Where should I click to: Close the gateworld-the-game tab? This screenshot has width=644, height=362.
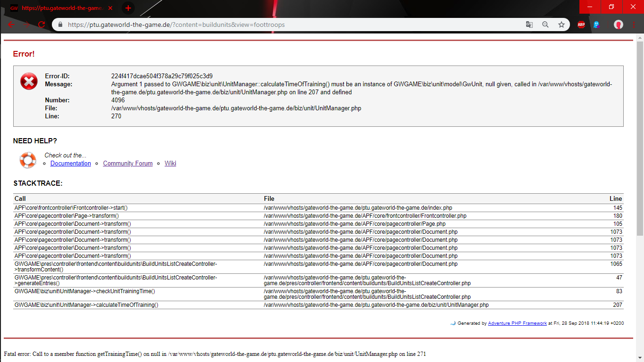pos(110,8)
